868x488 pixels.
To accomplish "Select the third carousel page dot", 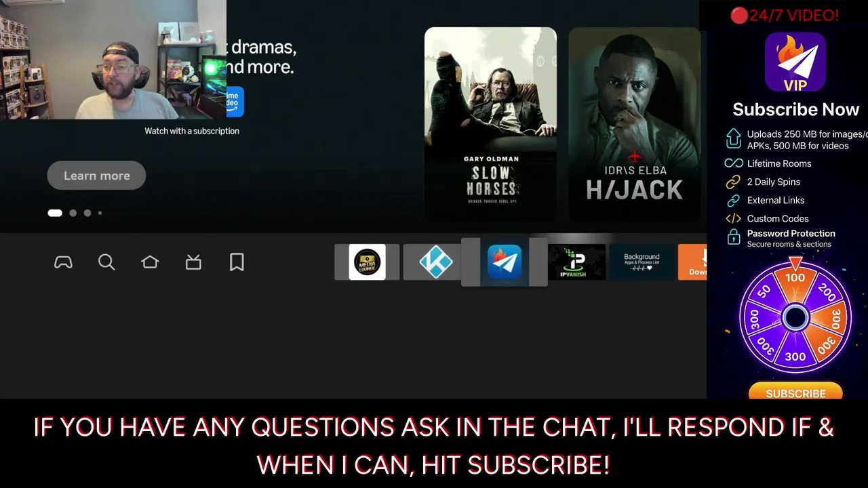I will coord(87,213).
